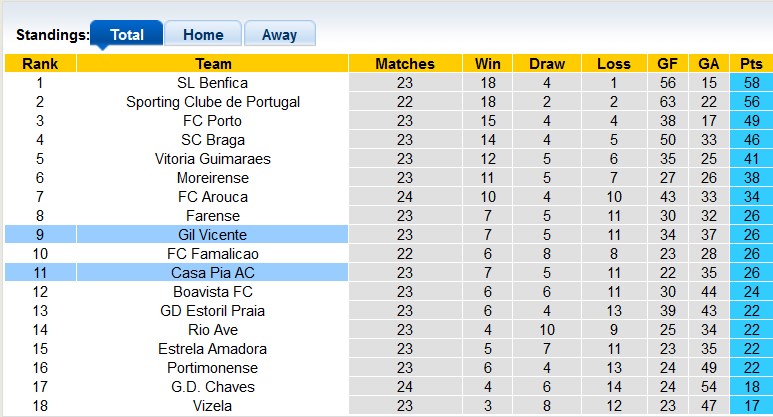The height and width of the screenshot is (417, 773).
Task: Open the FC Famalicao team link
Action: pyautogui.click(x=212, y=253)
